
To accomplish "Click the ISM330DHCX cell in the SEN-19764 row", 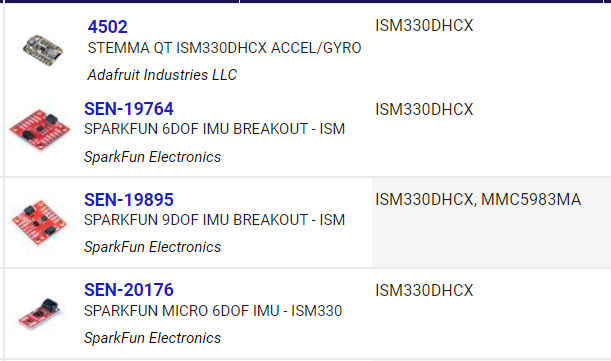I will click(x=424, y=110).
